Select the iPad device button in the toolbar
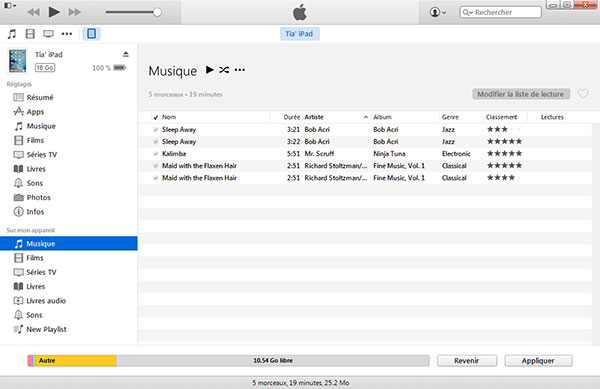Viewport: 600px width, 389px height. (91, 34)
